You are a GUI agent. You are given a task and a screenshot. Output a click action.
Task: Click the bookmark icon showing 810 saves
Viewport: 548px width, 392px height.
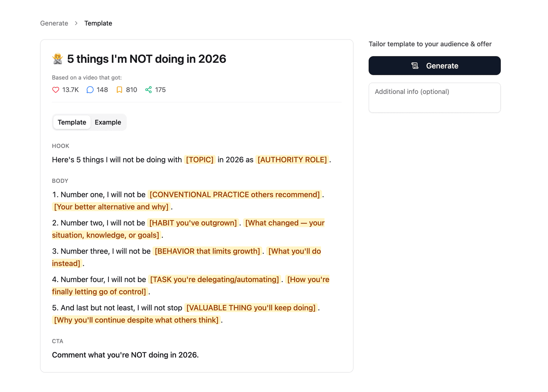[x=119, y=90]
